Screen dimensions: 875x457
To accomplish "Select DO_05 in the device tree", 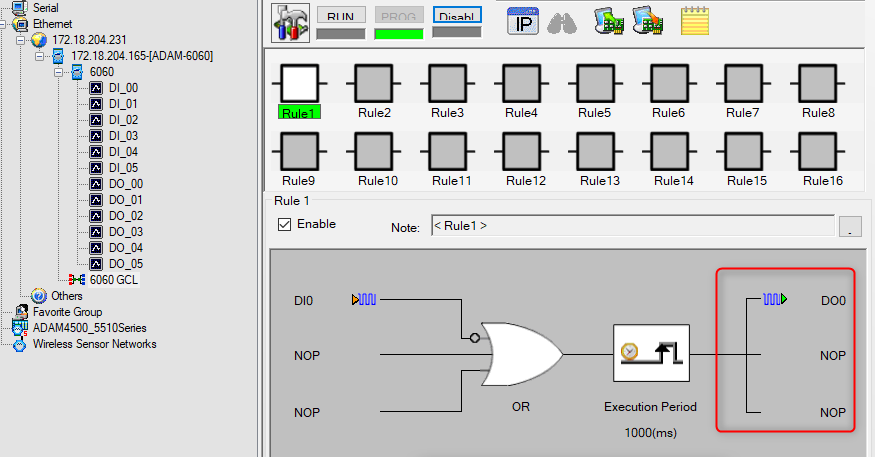I will tap(126, 264).
